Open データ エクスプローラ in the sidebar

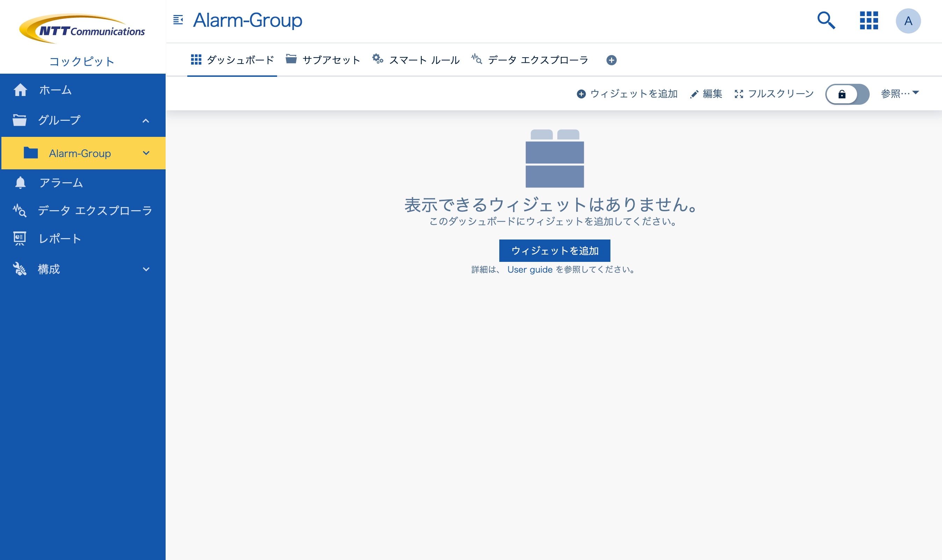(83, 210)
